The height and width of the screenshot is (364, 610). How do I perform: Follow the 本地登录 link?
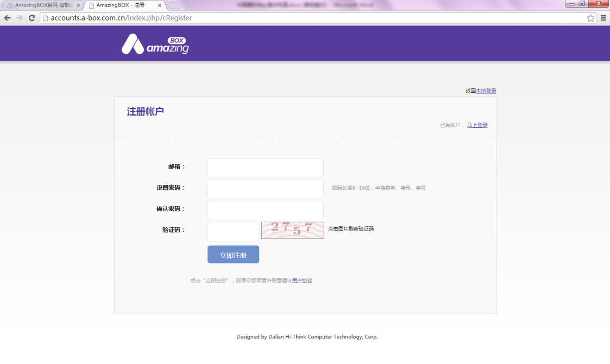pyautogui.click(x=486, y=91)
